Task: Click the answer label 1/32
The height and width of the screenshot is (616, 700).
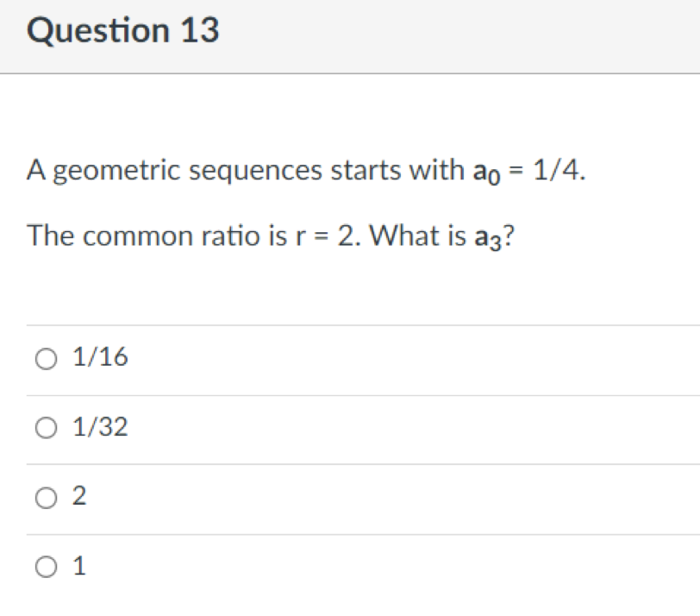Action: click(x=98, y=426)
